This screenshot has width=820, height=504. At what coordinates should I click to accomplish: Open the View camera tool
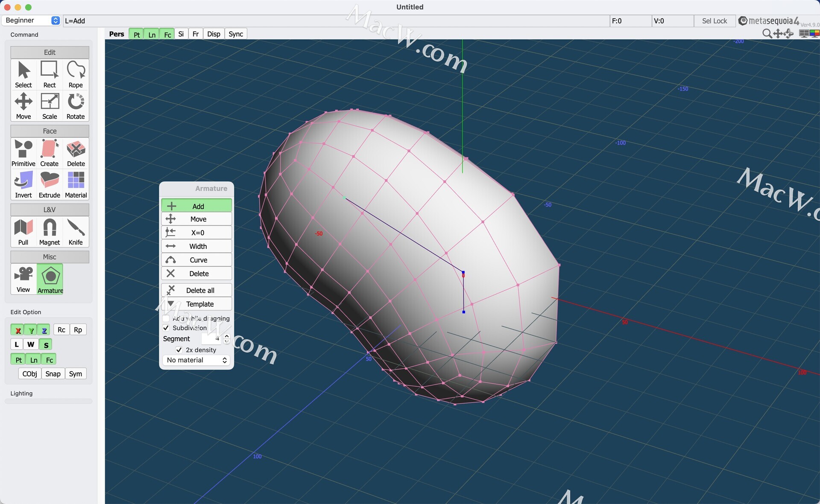coord(23,279)
